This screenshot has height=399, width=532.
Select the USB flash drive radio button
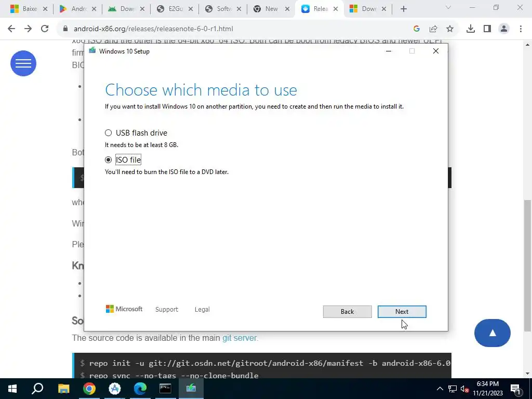click(x=108, y=132)
